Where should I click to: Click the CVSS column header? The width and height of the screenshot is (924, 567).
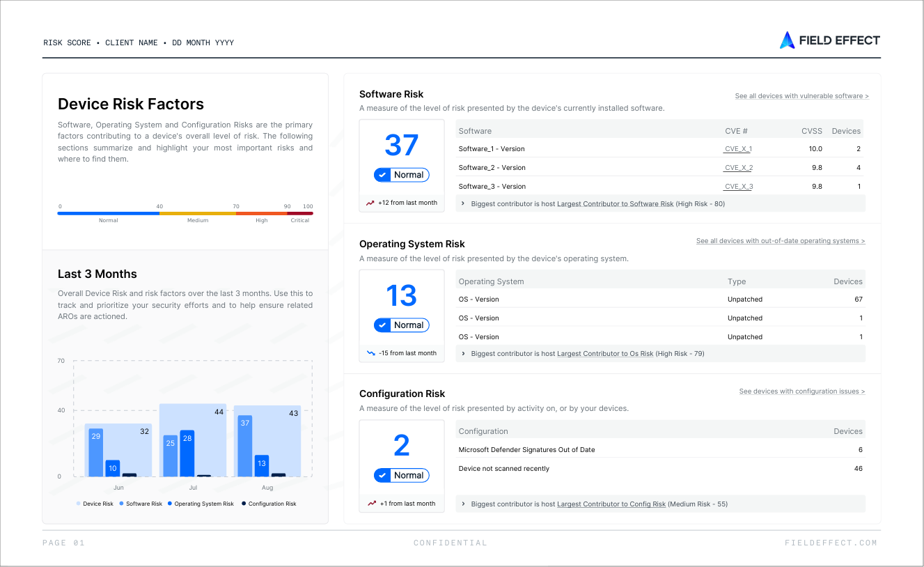click(812, 131)
